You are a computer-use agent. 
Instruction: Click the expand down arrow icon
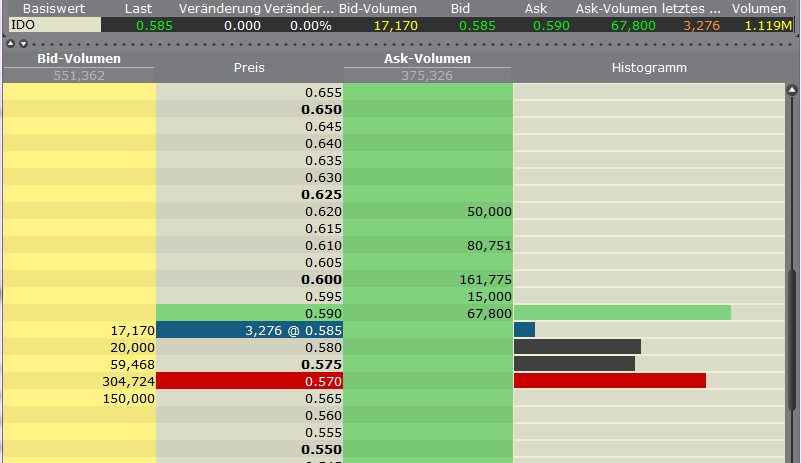click(23, 44)
